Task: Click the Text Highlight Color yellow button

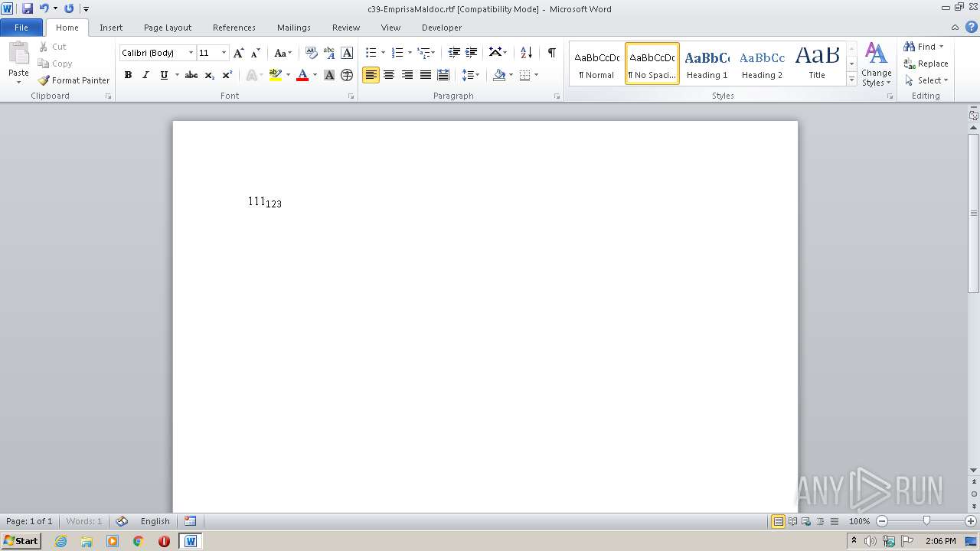Action: [x=276, y=75]
